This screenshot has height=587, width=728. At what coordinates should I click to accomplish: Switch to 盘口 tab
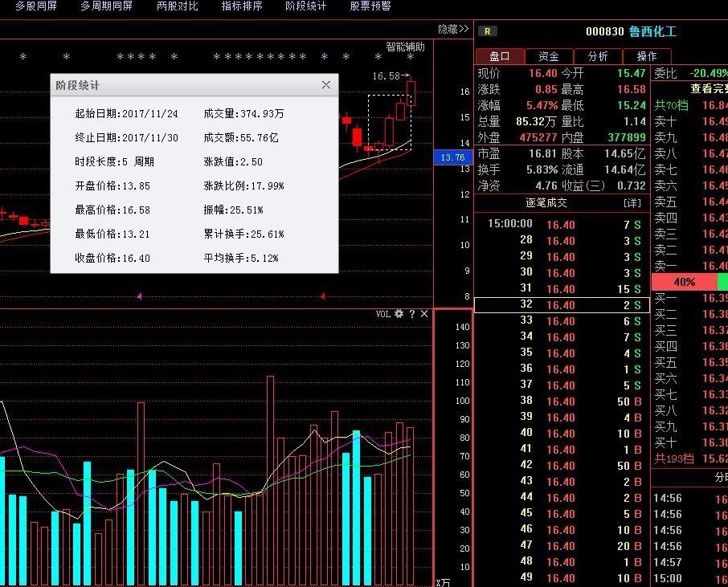[500, 56]
